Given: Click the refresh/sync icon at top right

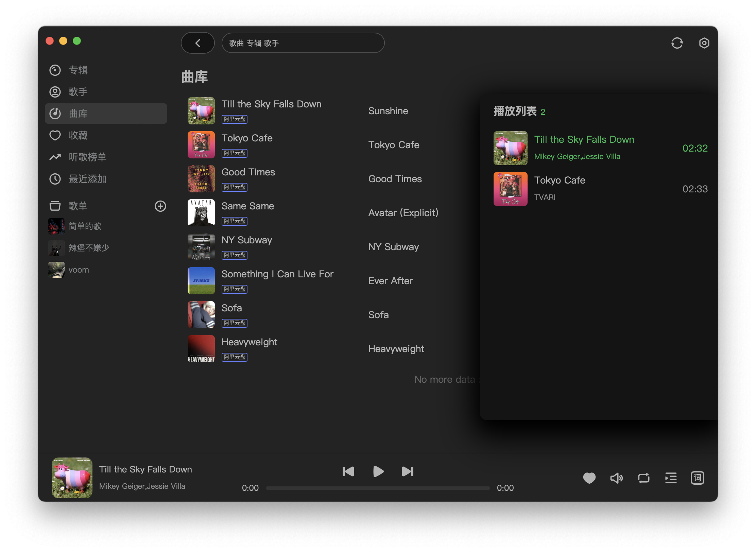Looking at the screenshot, I should coord(677,43).
